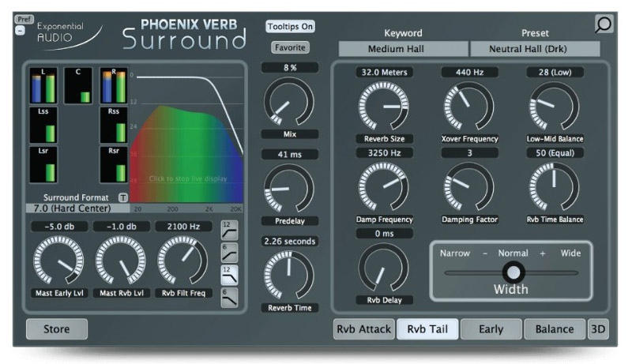
Task: Click the Reverb Time value 2.26 seconds
Action: [290, 241]
